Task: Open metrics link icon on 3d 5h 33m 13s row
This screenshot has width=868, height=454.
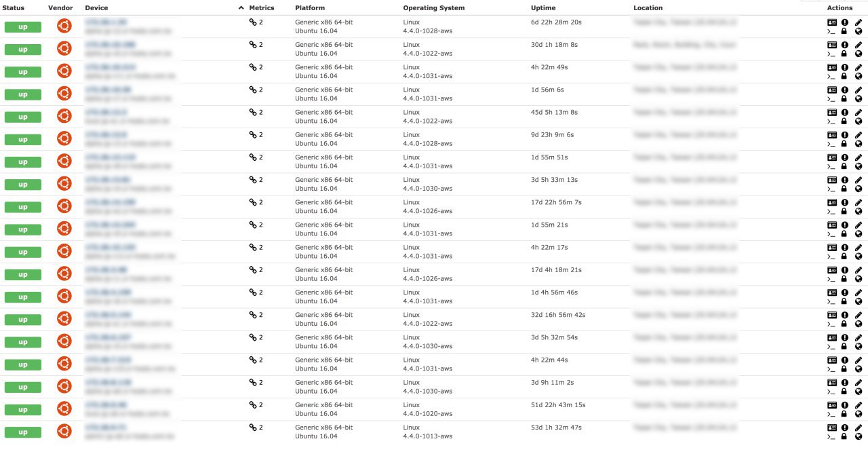Action: pyautogui.click(x=253, y=180)
